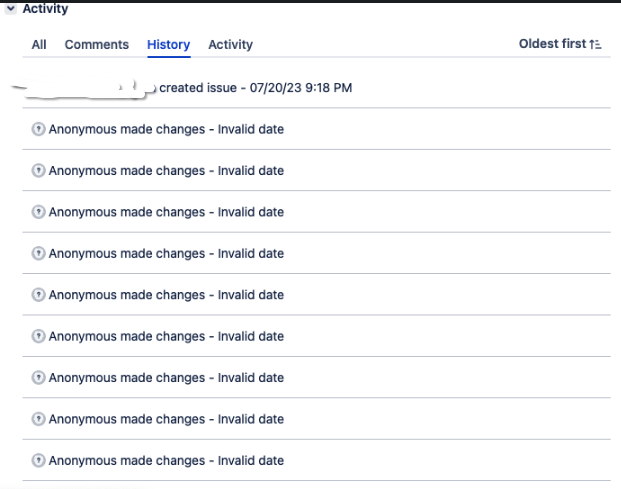Screen dimensions: 621x489
Task: Click the fifth Anonymous avatar icon
Action: click(38, 295)
